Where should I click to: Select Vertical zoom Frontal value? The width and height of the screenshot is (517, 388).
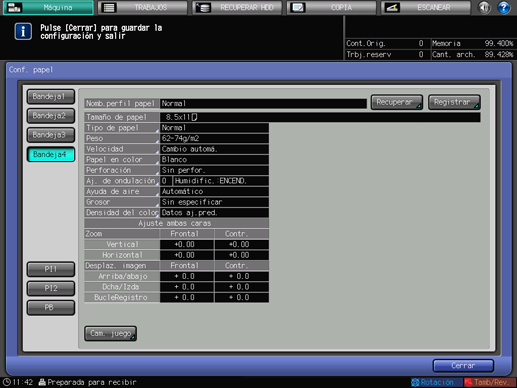187,245
